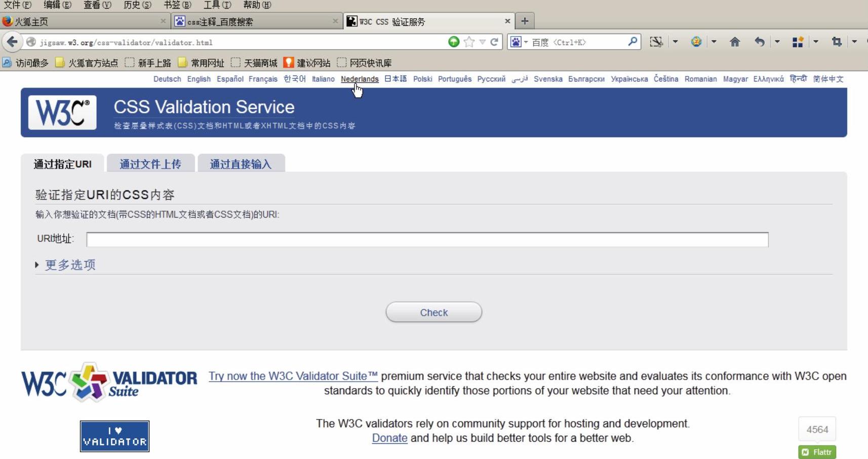
Task: Open the 编辑 menu
Action: click(57, 5)
